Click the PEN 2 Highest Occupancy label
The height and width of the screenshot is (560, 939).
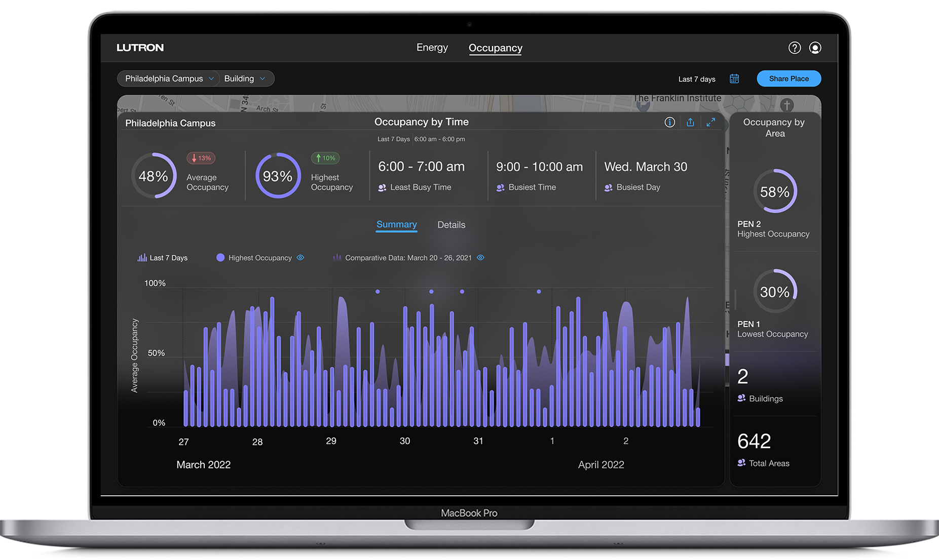[x=773, y=229]
